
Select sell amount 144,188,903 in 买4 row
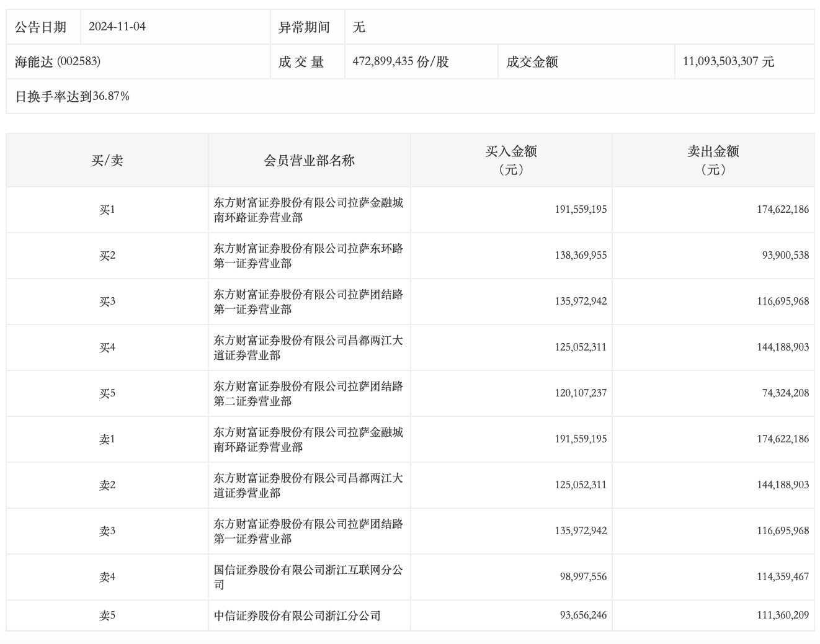783,347
